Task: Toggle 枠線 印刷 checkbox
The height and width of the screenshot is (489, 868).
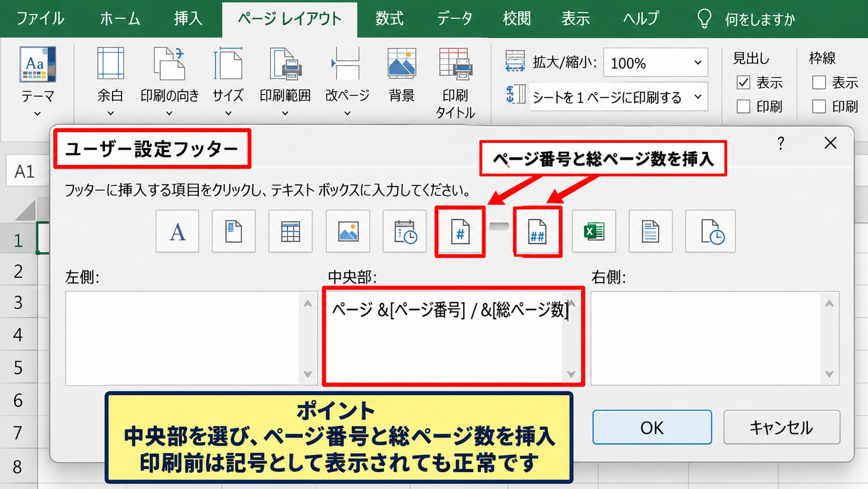Action: coord(819,107)
